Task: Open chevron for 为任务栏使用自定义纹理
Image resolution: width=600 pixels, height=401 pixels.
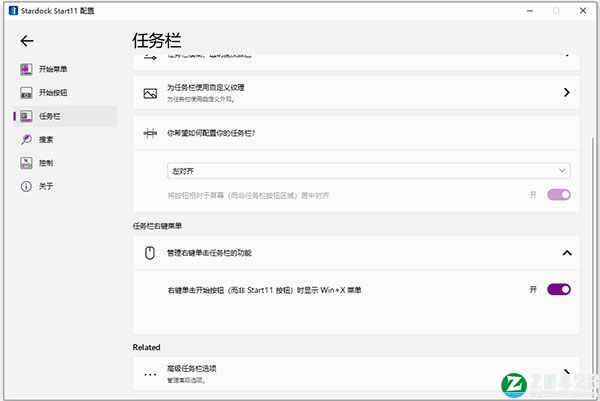Action: [x=567, y=92]
